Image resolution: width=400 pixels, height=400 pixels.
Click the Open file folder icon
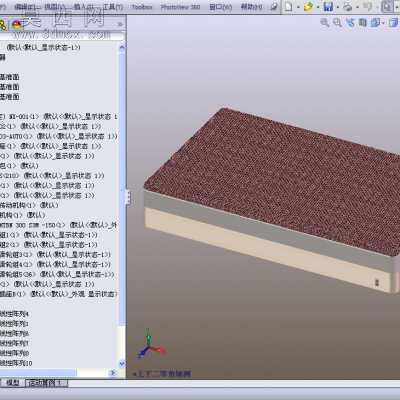point(308,6)
